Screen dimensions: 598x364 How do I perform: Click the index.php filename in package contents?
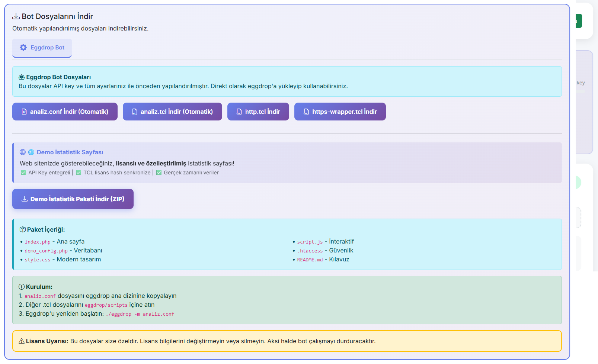pyautogui.click(x=38, y=242)
